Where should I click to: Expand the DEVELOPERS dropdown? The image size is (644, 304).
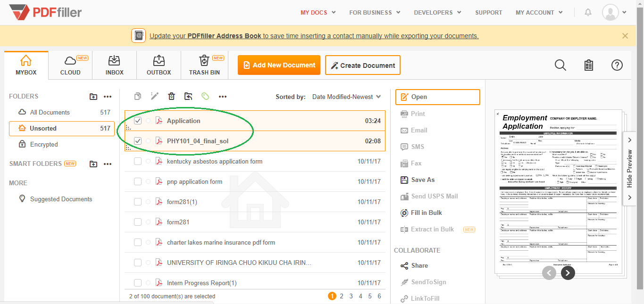[x=438, y=12]
